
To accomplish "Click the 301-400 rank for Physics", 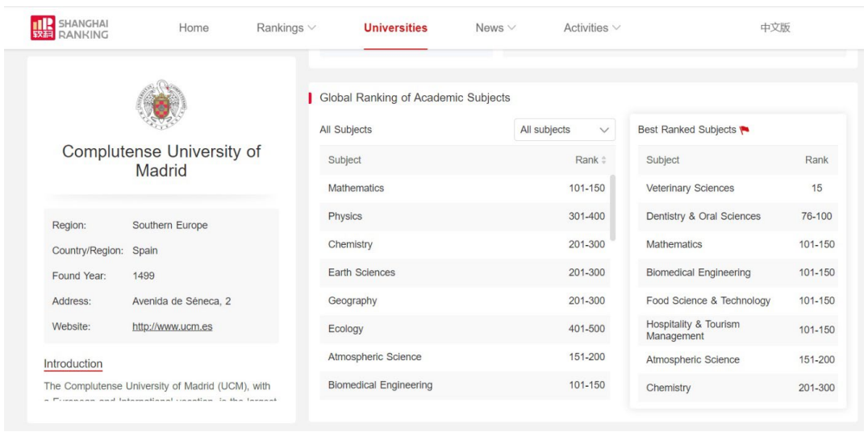I will click(x=586, y=216).
